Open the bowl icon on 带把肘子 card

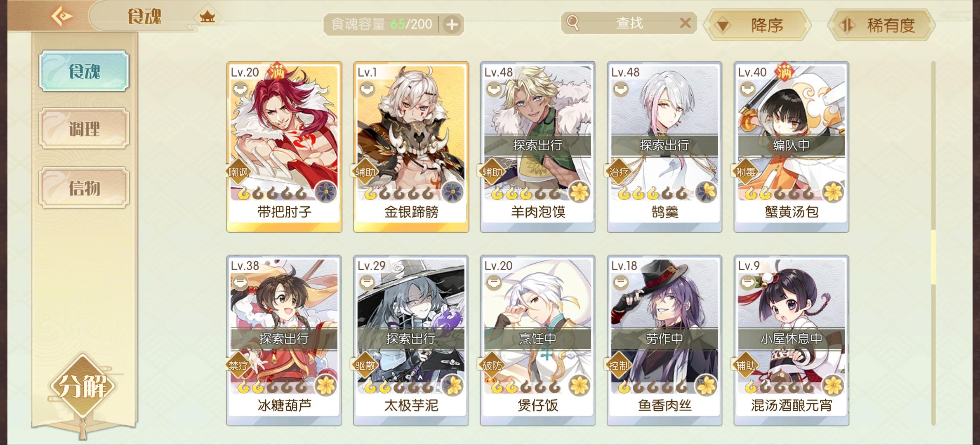click(240, 89)
